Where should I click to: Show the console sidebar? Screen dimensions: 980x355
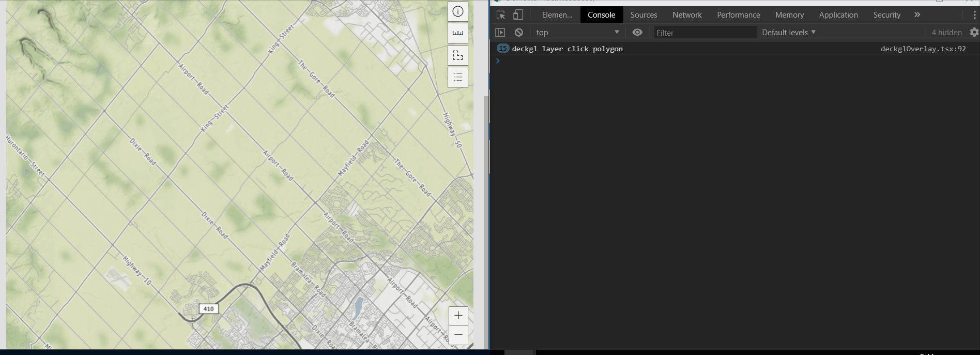coord(500,33)
